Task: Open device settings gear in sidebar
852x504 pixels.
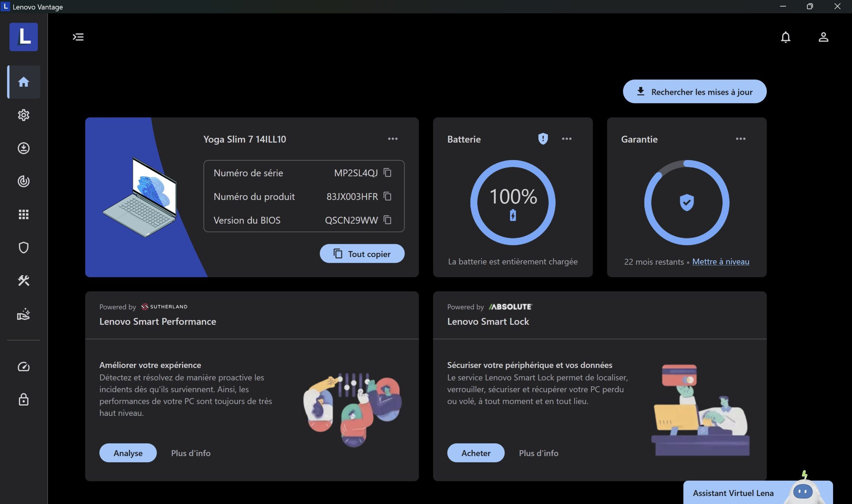Action: click(x=23, y=115)
